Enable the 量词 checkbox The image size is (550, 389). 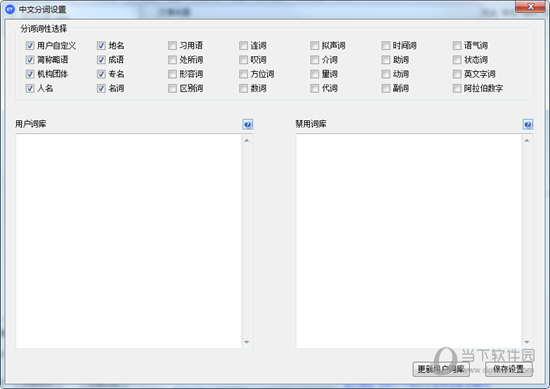[315, 74]
